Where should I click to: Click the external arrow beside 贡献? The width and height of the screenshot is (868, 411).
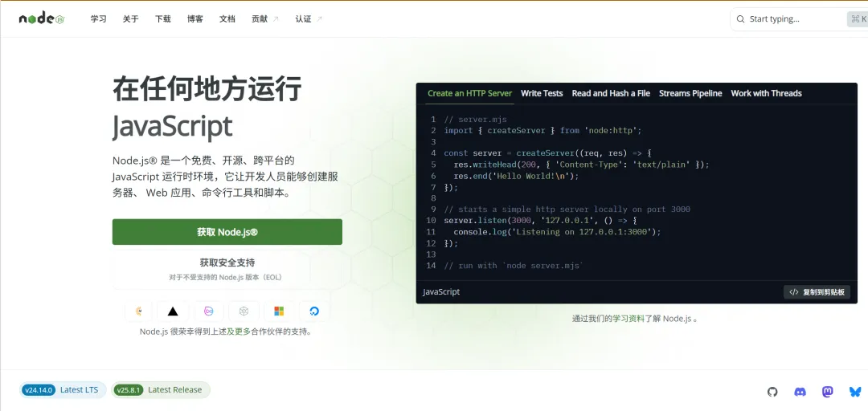(276, 18)
